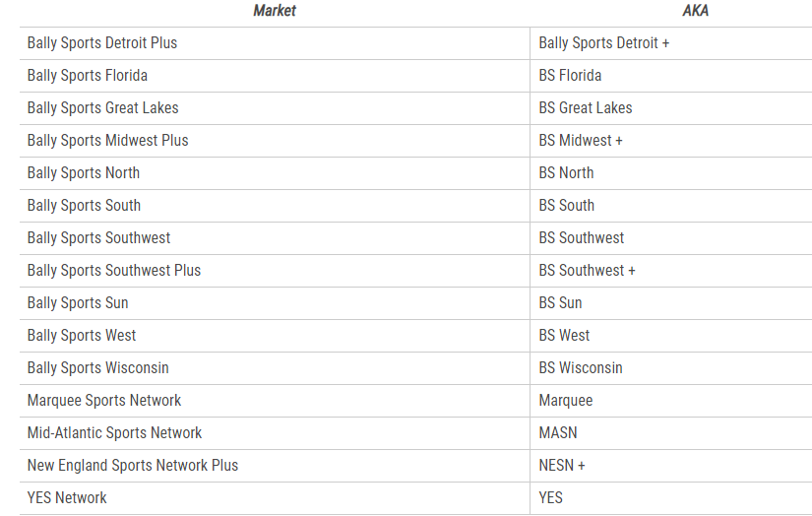Select the BS Southwest + abbreviation

pos(588,271)
